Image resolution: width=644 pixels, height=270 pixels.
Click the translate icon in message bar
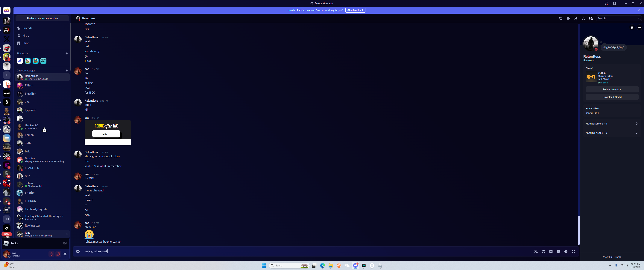(x=536, y=251)
